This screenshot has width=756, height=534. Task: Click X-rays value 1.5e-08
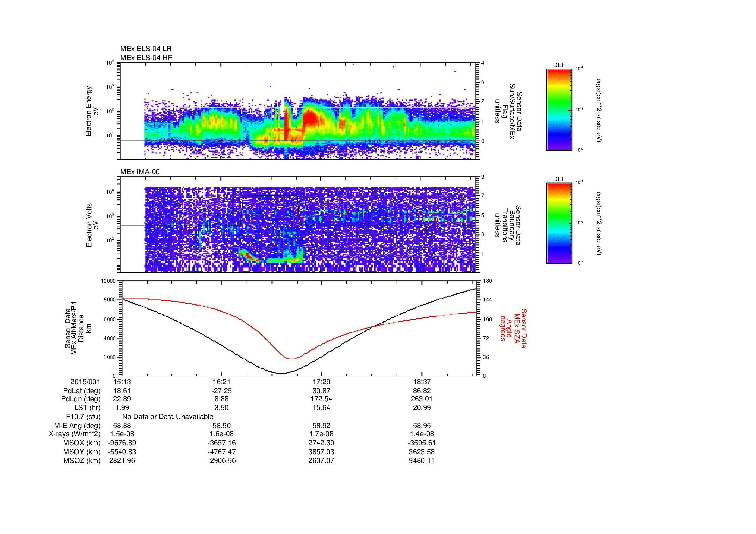click(122, 434)
